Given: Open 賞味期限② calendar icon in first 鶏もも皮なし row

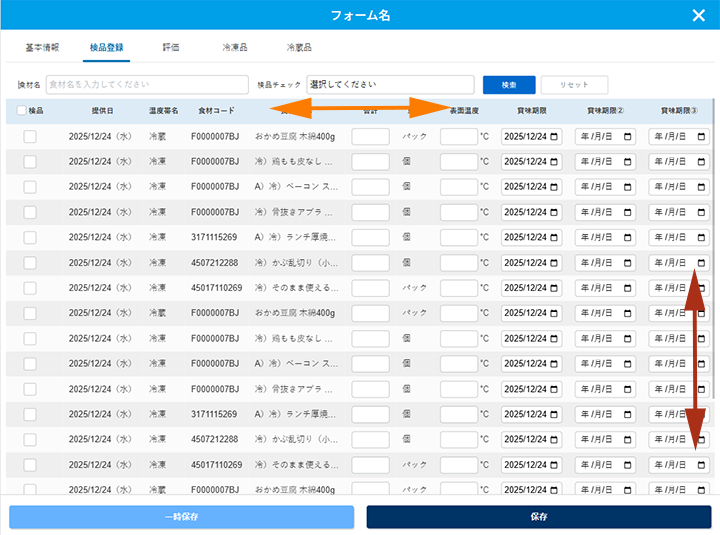Looking at the screenshot, I should (x=628, y=162).
